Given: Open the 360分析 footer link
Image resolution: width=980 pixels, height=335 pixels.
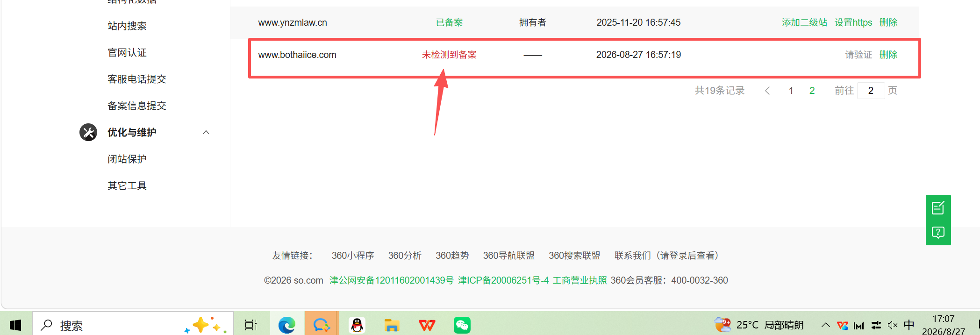Looking at the screenshot, I should click(x=405, y=256).
